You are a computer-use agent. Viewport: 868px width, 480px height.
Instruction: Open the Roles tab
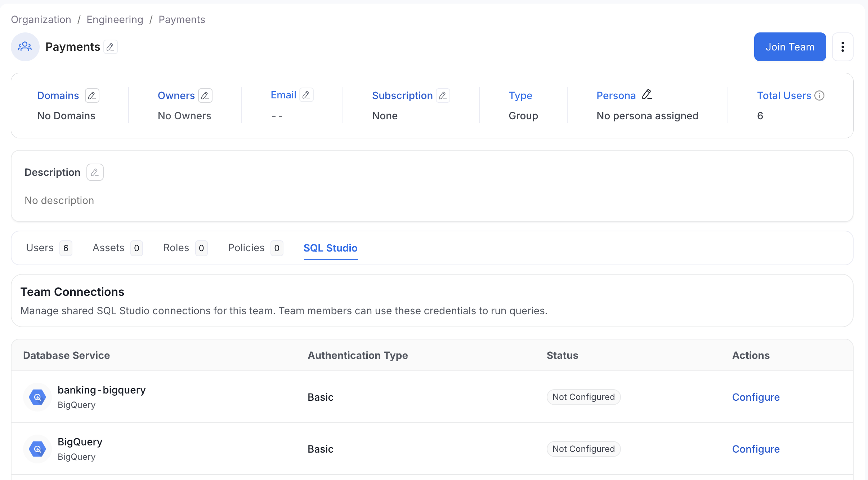pyautogui.click(x=185, y=248)
